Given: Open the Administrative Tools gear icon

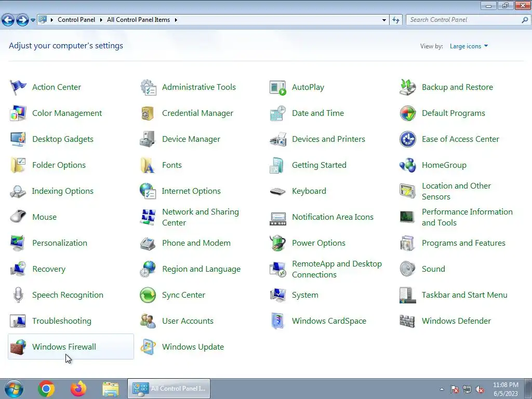Looking at the screenshot, I should [148, 87].
